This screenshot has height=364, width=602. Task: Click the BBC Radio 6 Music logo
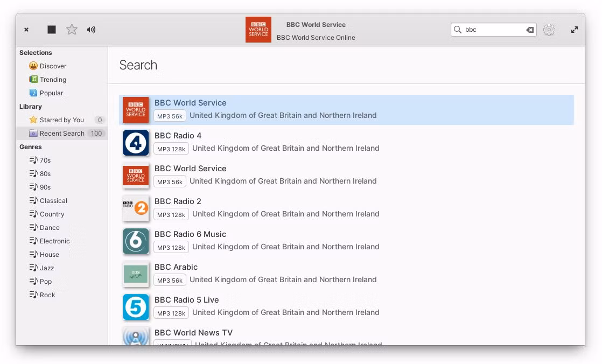(136, 241)
